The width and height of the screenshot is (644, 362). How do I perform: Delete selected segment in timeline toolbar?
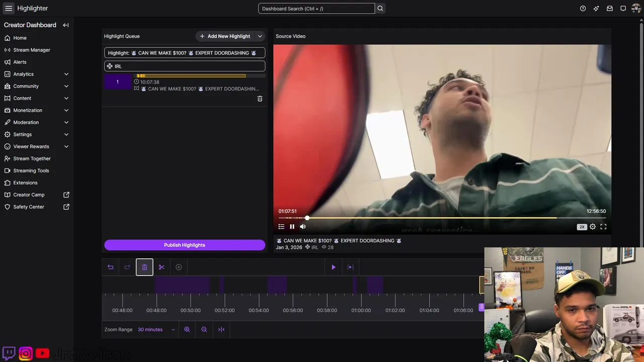point(144,267)
